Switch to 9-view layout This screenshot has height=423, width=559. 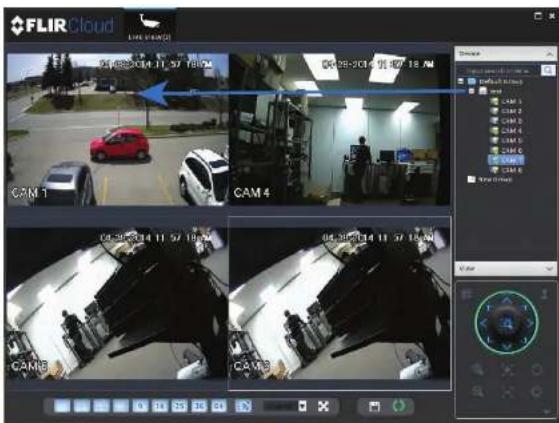point(140,406)
